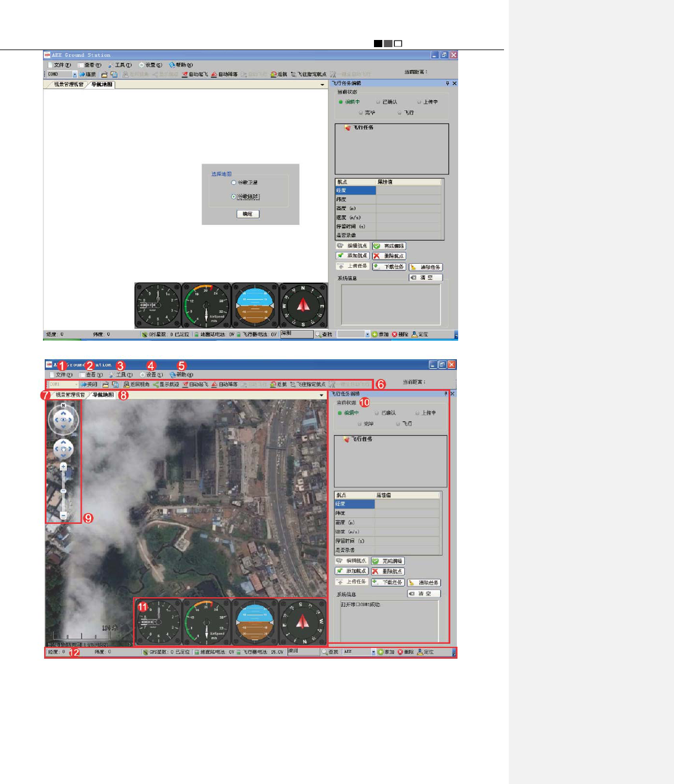The image size is (674, 784).
Task: Click the 关闭 disconnect toolbar button
Action: (x=89, y=385)
